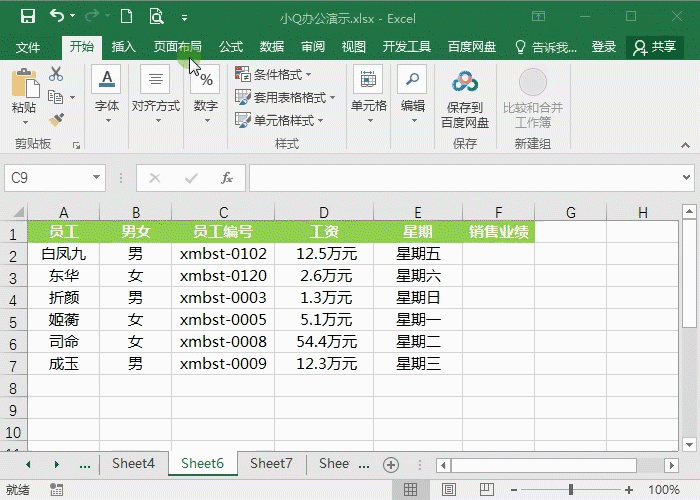Open the Customize Quick Access Toolbar arrow
Viewport: 700px width, 500px height.
[184, 18]
